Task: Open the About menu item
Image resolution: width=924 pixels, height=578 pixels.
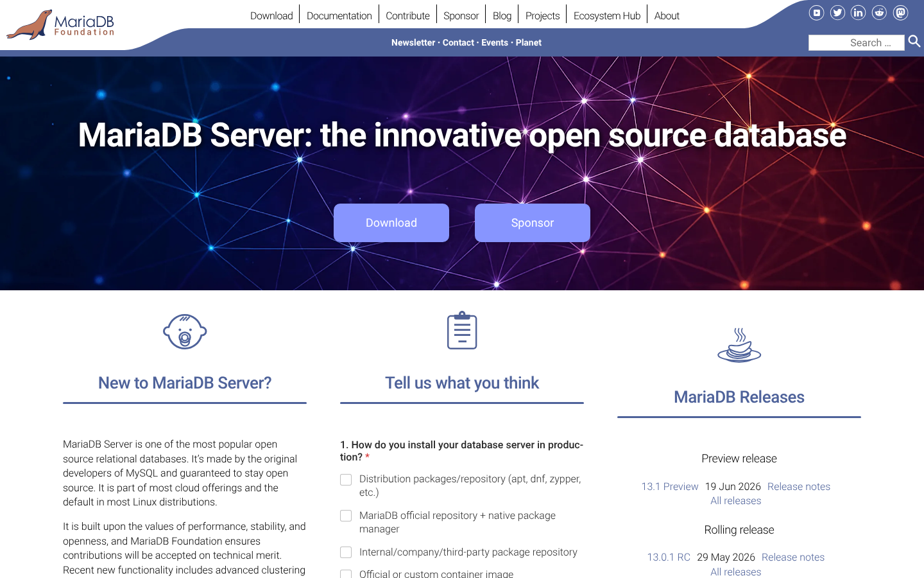Action: click(x=667, y=15)
